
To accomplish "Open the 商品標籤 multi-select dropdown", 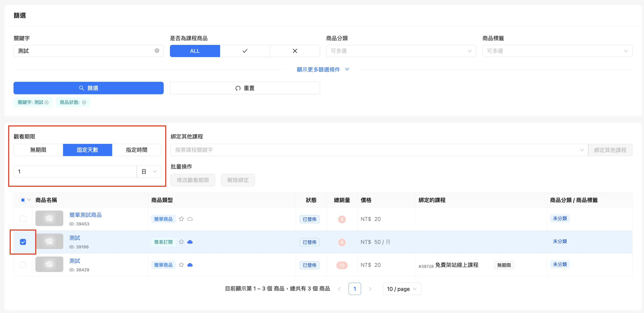I will (x=557, y=51).
